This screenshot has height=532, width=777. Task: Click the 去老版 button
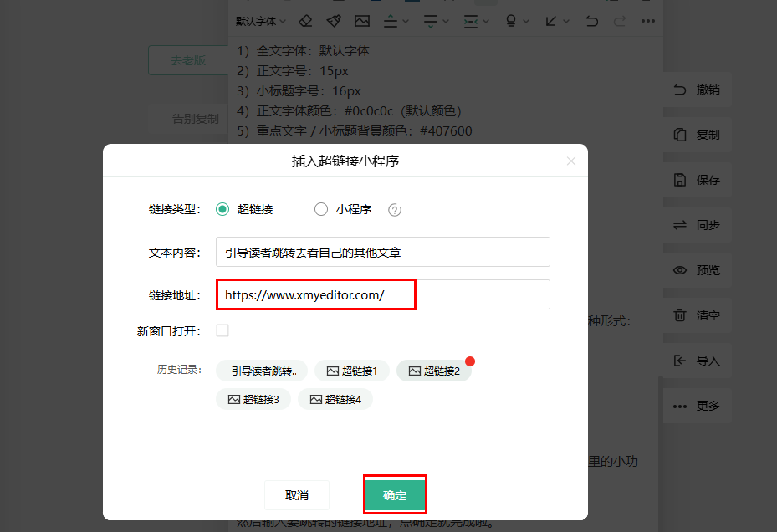(x=188, y=60)
